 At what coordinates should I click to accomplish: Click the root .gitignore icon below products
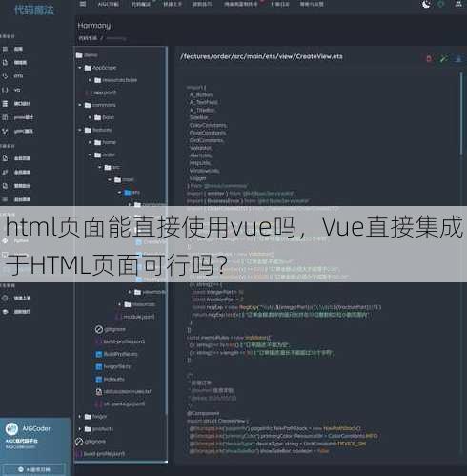pos(79,442)
